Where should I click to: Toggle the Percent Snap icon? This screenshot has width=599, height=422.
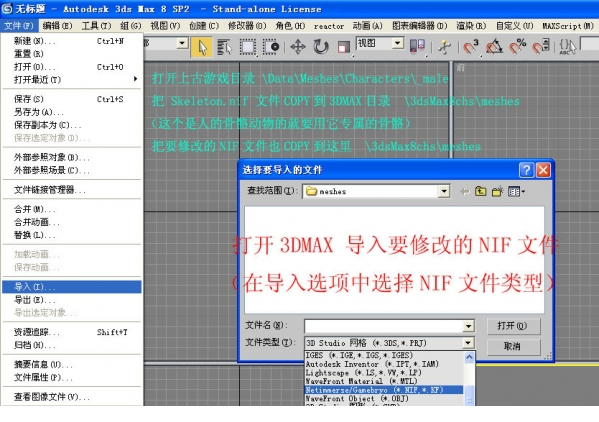[518, 47]
